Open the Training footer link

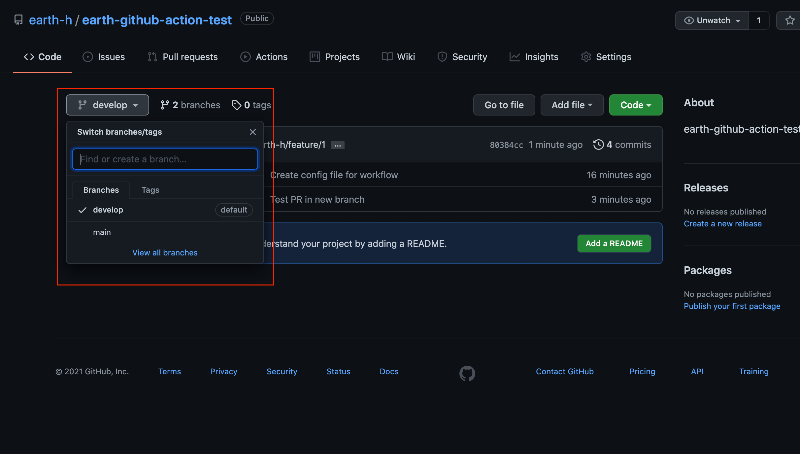click(x=754, y=371)
